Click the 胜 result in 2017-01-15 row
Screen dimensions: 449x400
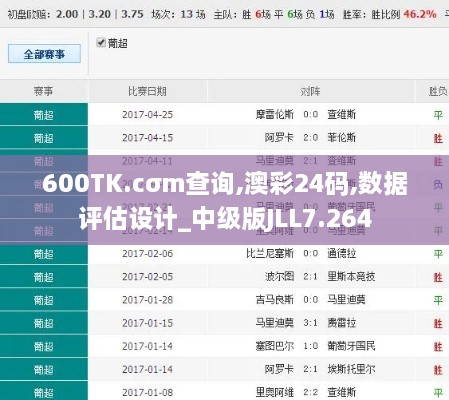pos(438,323)
